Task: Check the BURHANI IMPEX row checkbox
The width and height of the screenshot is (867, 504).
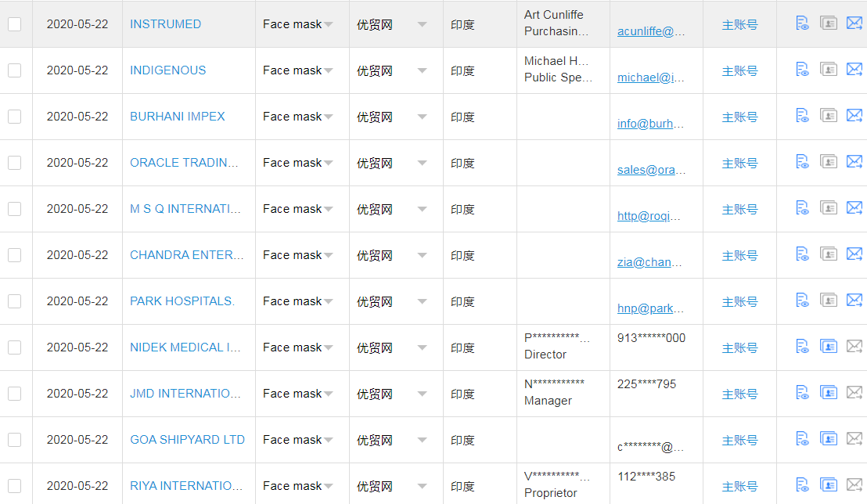Action: click(14, 117)
